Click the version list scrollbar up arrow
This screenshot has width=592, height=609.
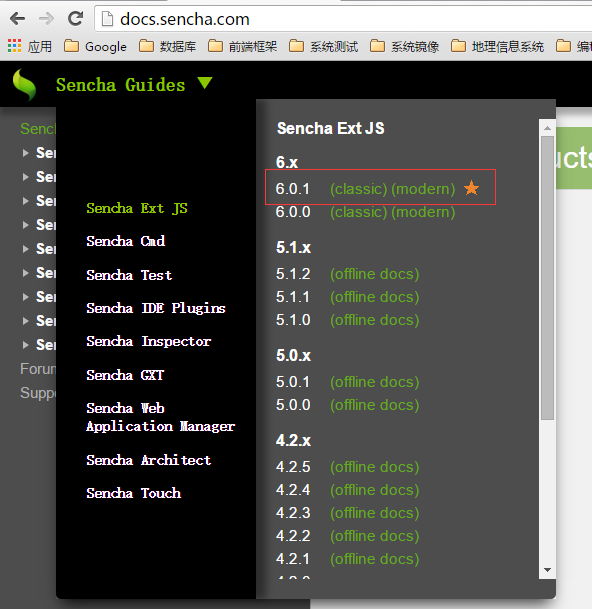coord(547,128)
